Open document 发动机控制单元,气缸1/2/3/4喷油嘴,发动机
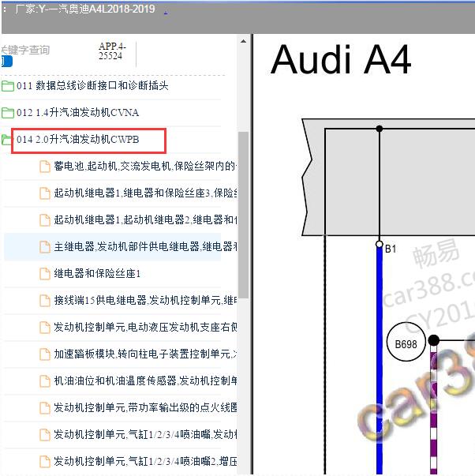The width and height of the screenshot is (475, 476). click(146, 434)
